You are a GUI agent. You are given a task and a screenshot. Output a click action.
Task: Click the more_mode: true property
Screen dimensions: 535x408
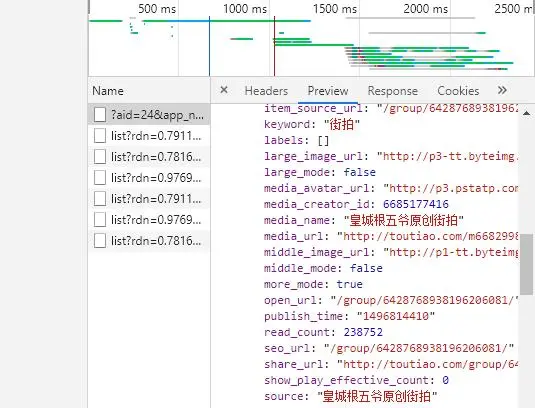tap(313, 284)
